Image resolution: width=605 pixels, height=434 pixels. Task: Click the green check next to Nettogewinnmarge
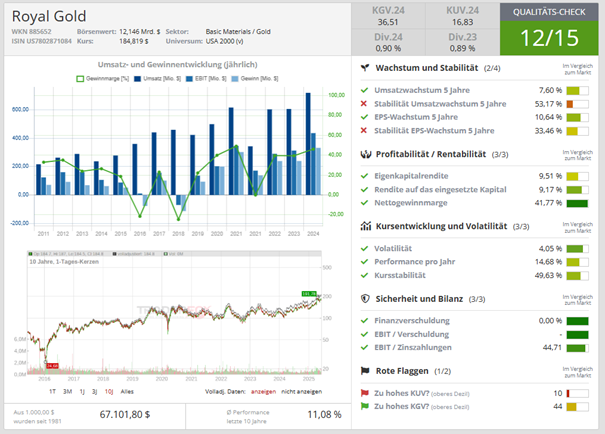364,203
